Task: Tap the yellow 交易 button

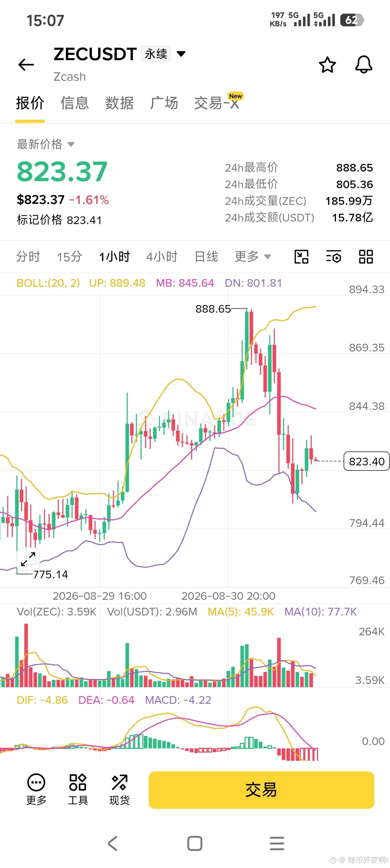Action: pyautogui.click(x=261, y=790)
